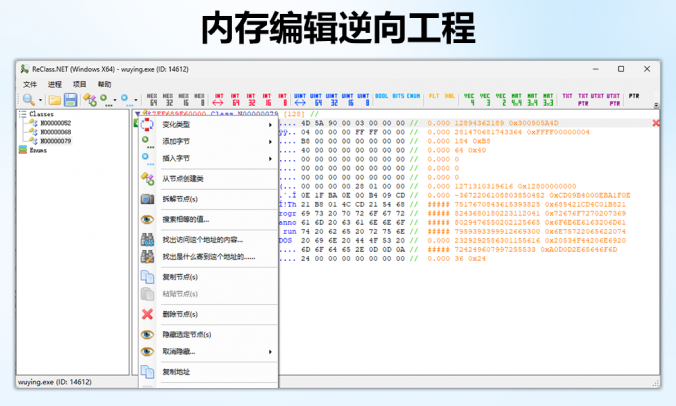The height and width of the screenshot is (406, 676).
Task: Select the UTXT PTR node type
Action: (613, 100)
